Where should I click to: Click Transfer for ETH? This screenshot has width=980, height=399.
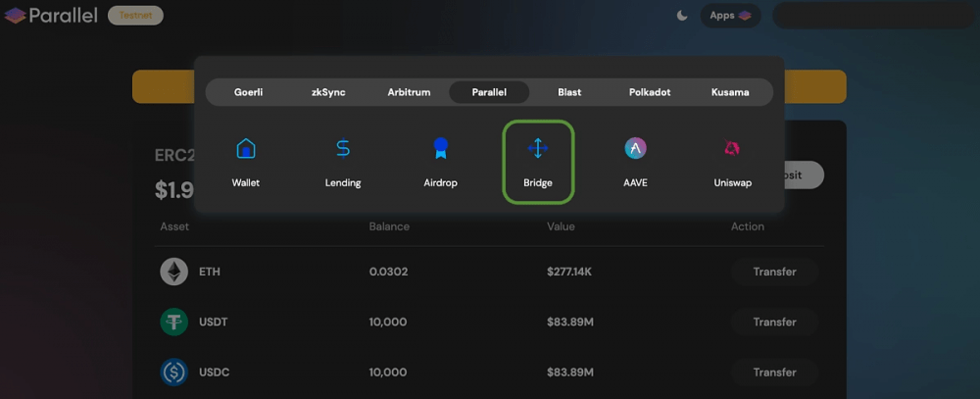pyautogui.click(x=774, y=273)
